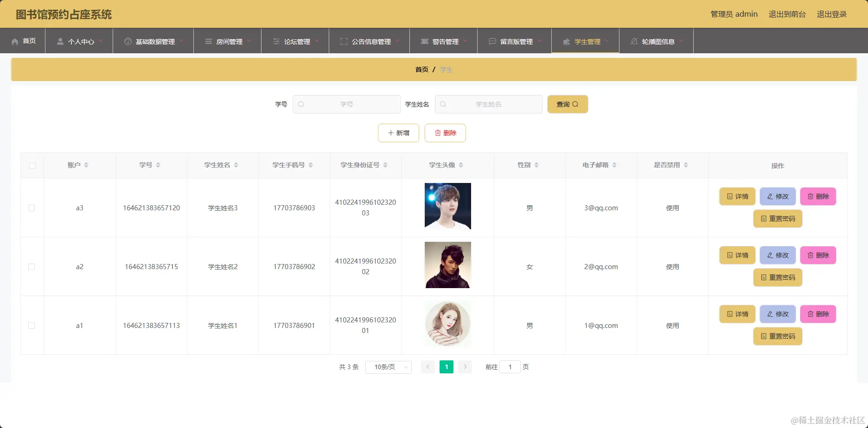Click the frame icon beside 公告信息管理

(344, 41)
